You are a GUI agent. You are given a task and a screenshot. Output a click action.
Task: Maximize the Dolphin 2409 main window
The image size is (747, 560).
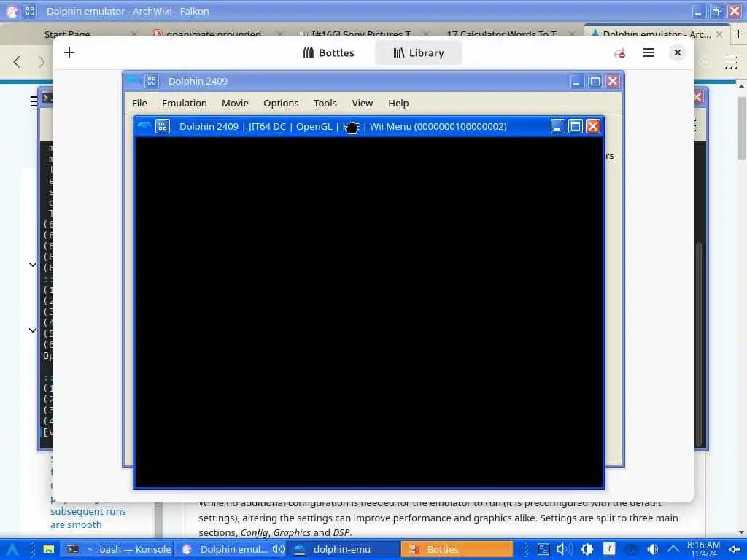[x=595, y=81]
